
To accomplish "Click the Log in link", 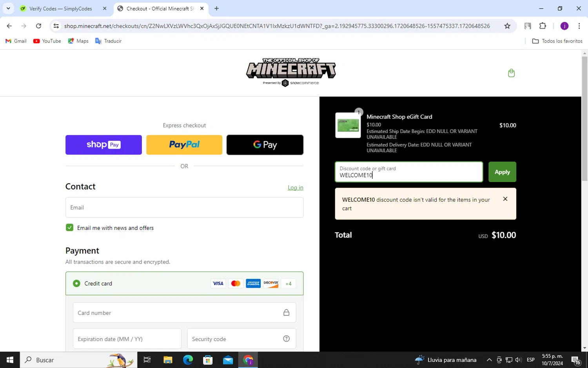I will [x=295, y=188].
